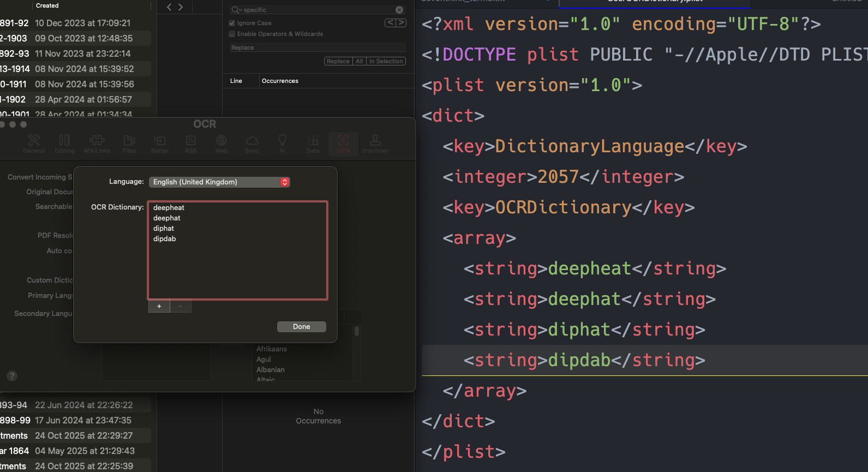Enable Operators & Wildcards checkbox
This screenshot has width=868, height=472.
point(232,34)
